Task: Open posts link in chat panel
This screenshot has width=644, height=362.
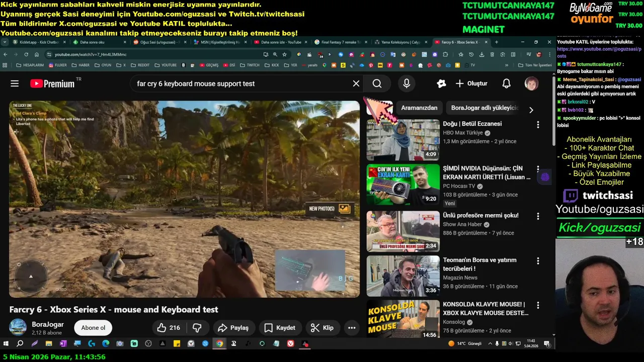Action: click(x=599, y=52)
